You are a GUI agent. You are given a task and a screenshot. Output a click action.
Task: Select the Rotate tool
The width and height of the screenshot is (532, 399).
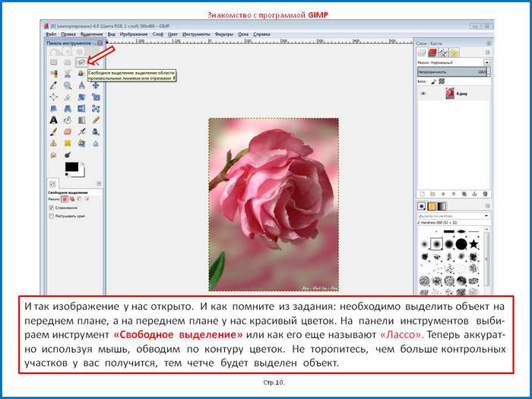pyautogui.click(x=81, y=97)
